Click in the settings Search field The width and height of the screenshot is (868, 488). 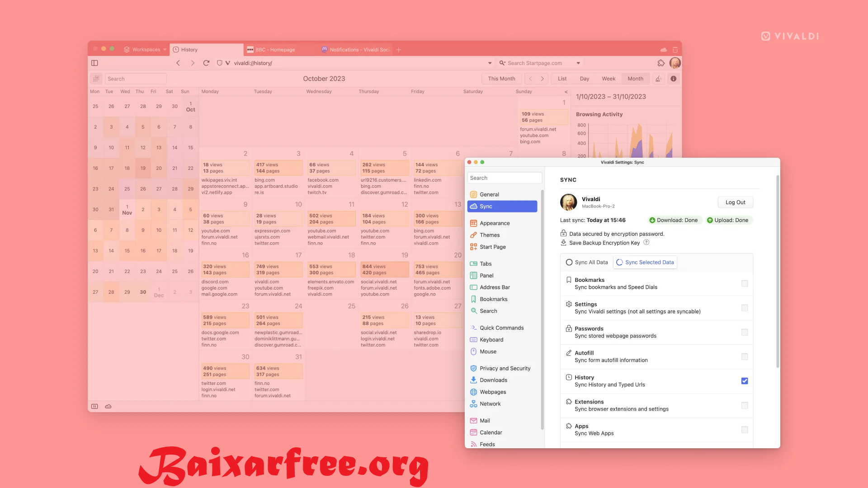tap(505, 178)
